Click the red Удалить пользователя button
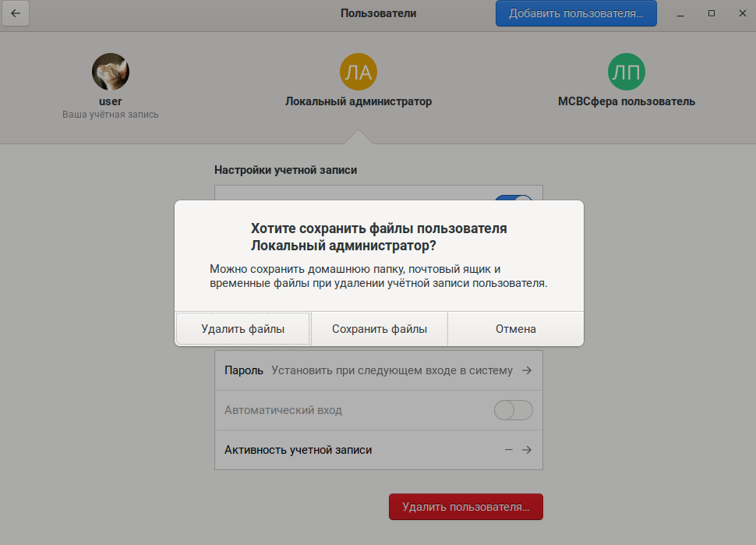Image resolution: width=756 pixels, height=545 pixels. pos(465,507)
